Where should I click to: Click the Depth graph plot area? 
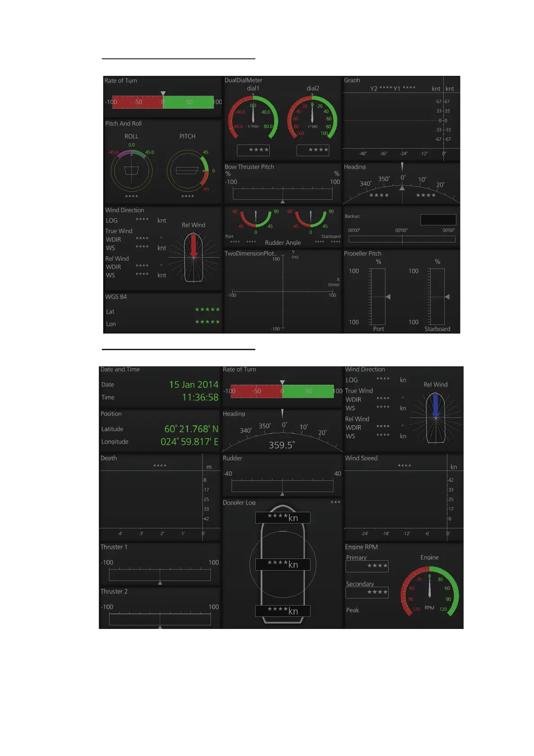151,499
